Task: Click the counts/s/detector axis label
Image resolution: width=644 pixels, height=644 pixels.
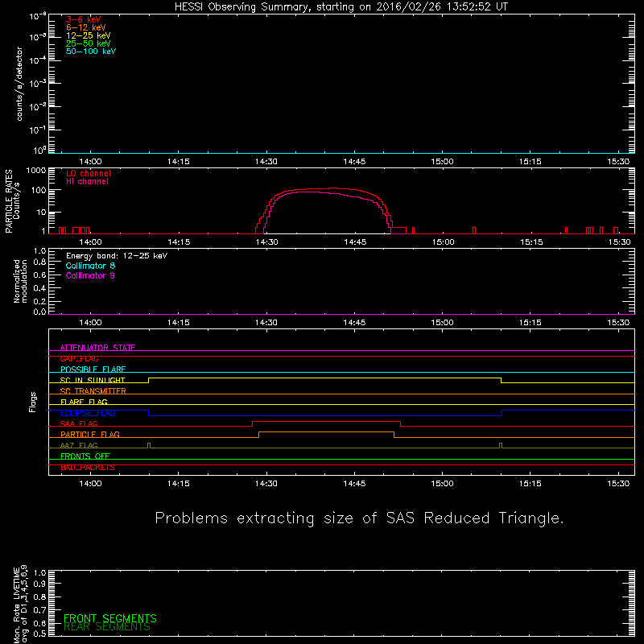Action: 19,84
